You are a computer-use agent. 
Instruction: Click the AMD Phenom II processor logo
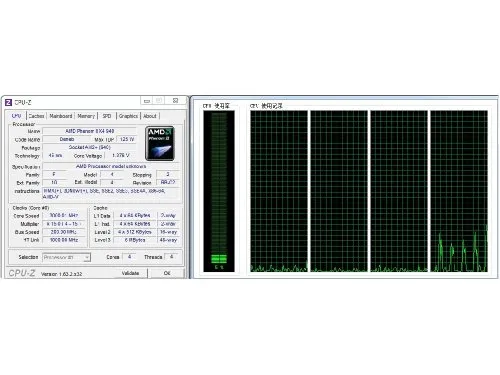coord(160,143)
